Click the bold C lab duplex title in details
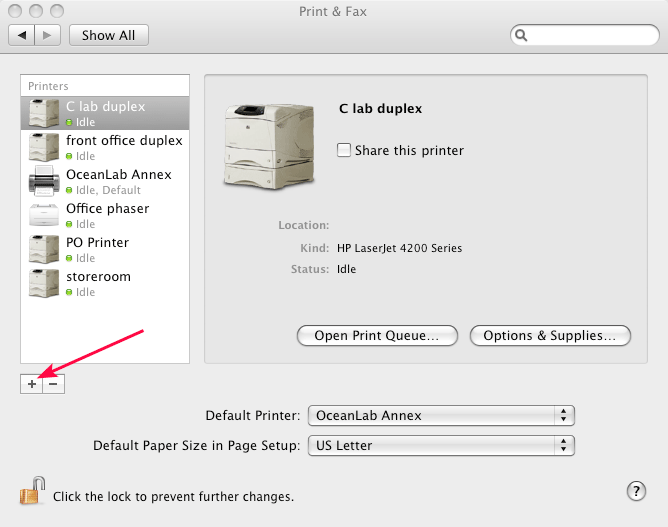Image resolution: width=668 pixels, height=527 pixels. click(380, 109)
